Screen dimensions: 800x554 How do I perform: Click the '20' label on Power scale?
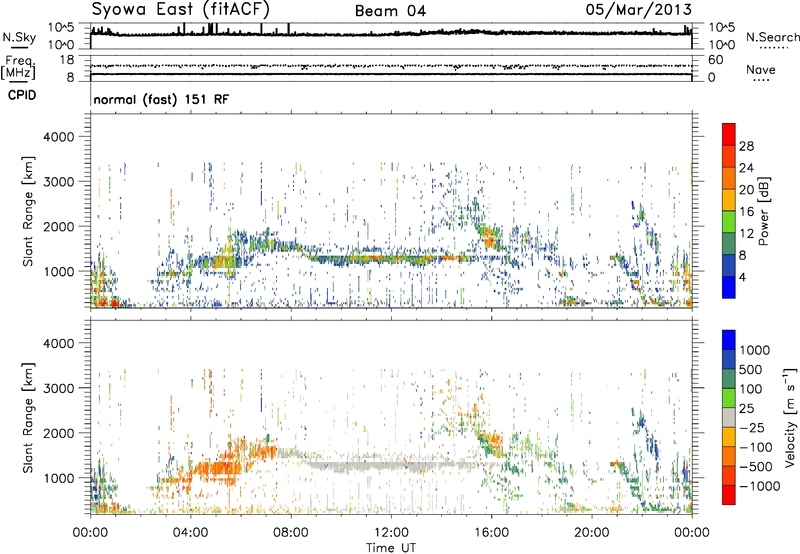tap(746, 190)
